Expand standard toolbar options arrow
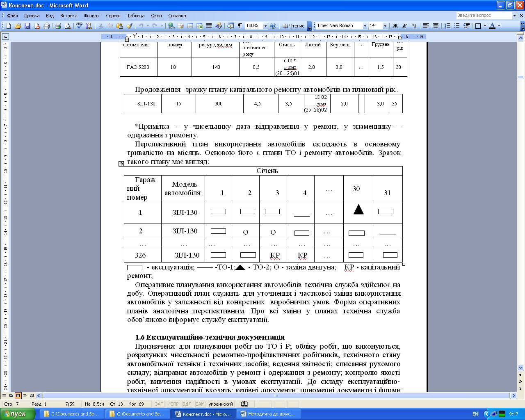Screen dimensions: 525x420 [310, 26]
